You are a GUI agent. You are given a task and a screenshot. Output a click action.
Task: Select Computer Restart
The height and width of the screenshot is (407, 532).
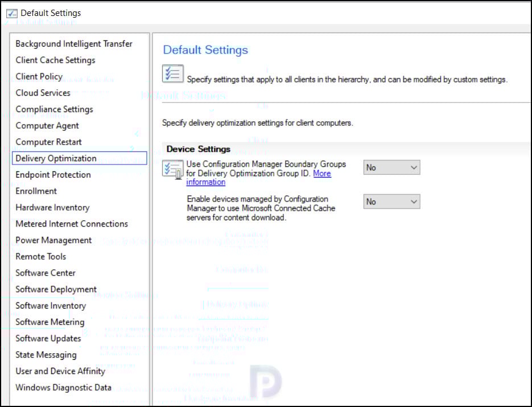click(48, 142)
